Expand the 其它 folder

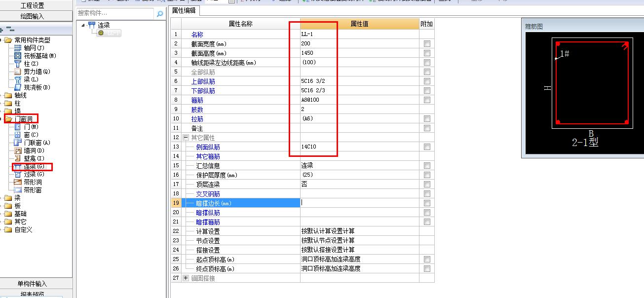[1, 222]
